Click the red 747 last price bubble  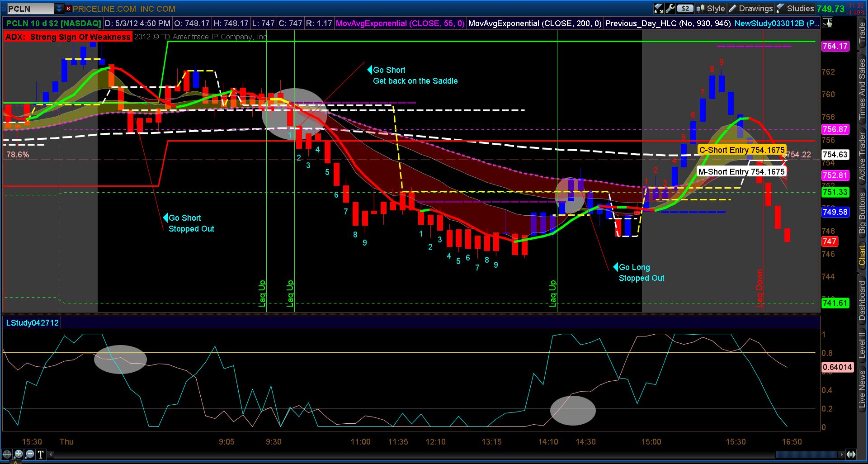tap(830, 241)
